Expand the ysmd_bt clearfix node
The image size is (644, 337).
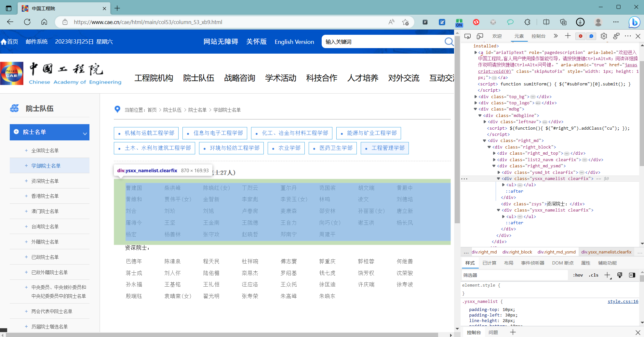pos(499,172)
